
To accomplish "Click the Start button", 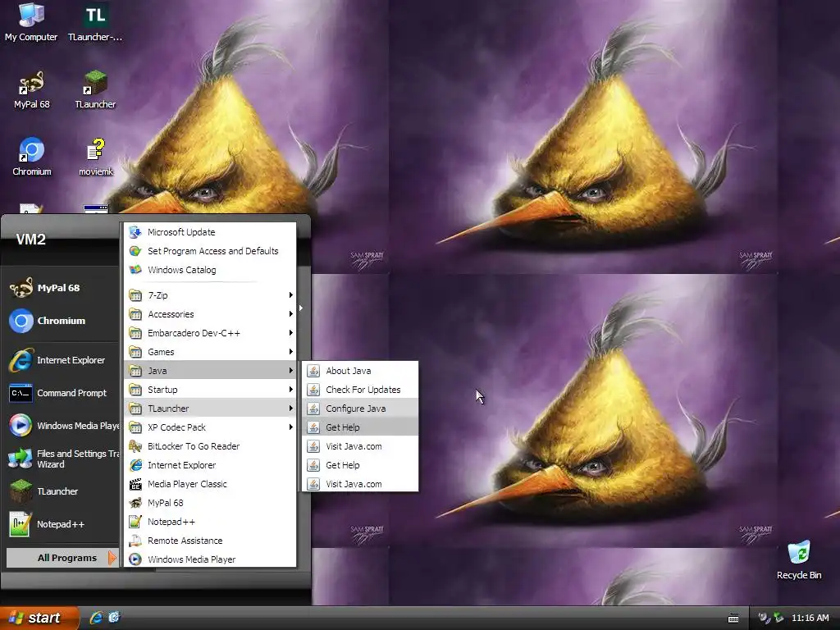I will point(39,618).
